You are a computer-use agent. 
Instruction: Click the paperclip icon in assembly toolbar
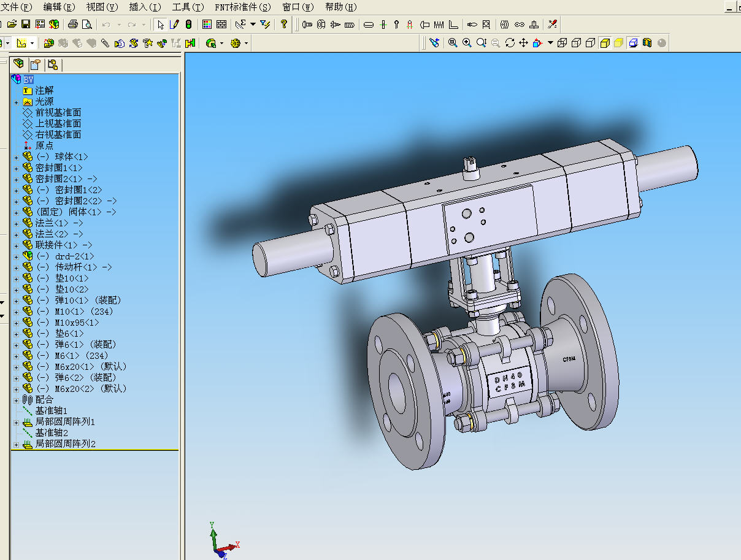[105, 43]
